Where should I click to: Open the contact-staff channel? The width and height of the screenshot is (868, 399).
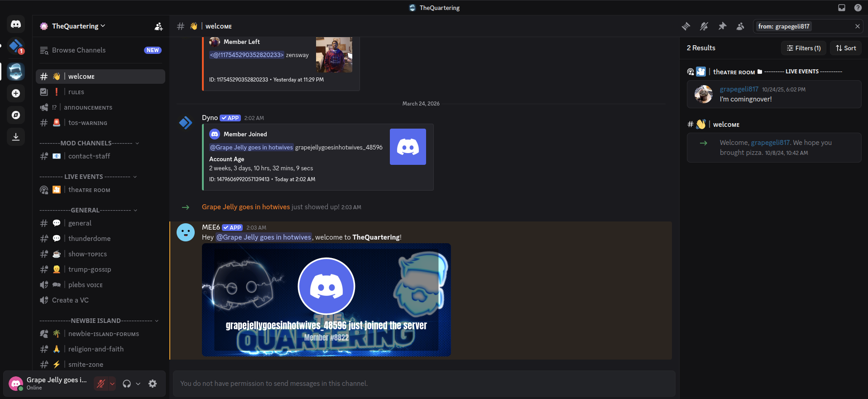coord(101,156)
